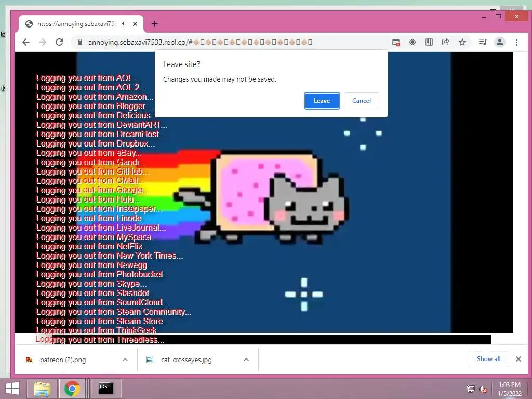Click the diamond-shaped extension icon in address bar
The image size is (532, 399).
(412, 42)
